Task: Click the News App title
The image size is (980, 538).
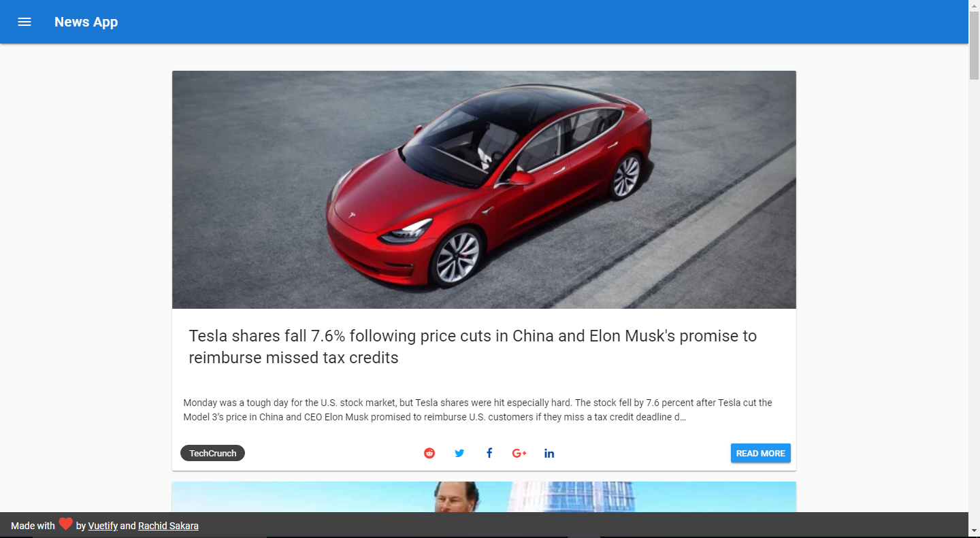Action: click(86, 22)
